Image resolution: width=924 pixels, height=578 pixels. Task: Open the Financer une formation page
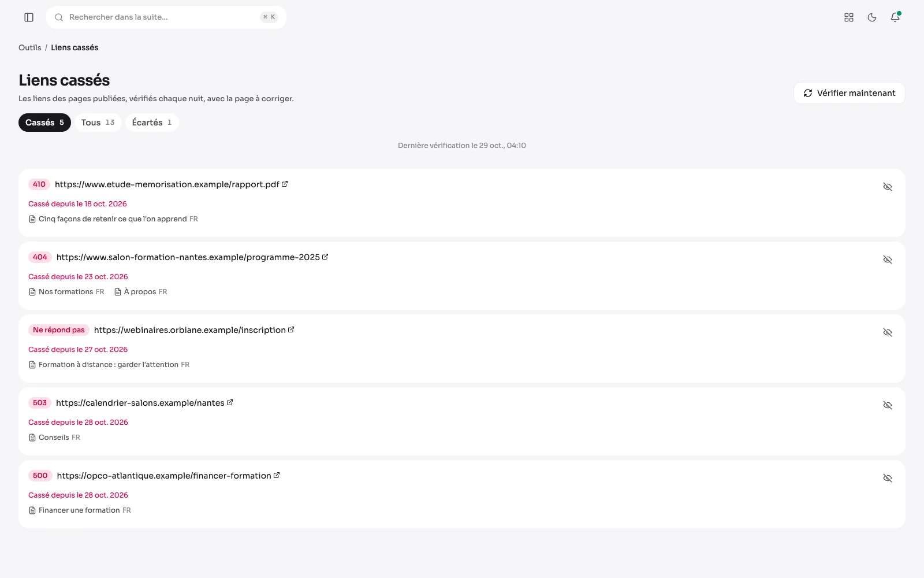(x=80, y=510)
